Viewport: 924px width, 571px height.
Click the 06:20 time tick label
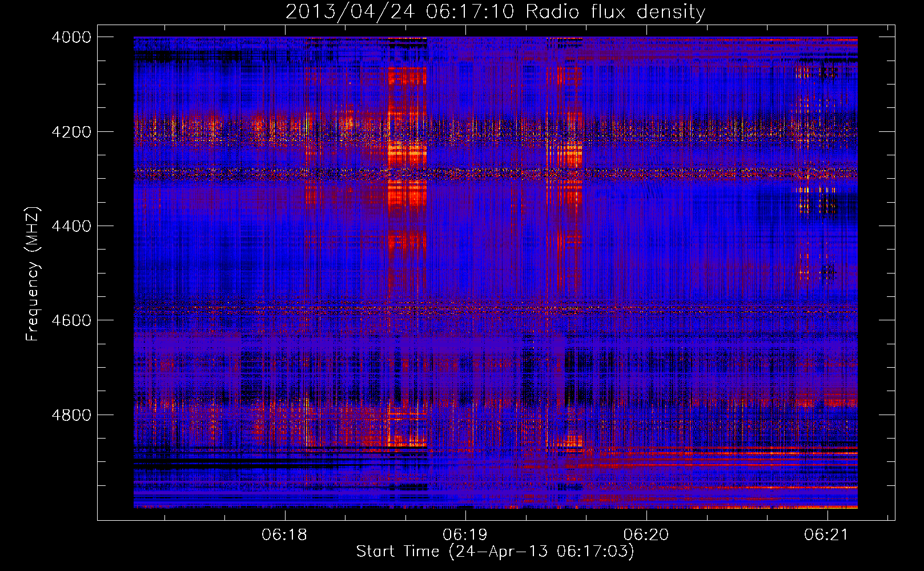pyautogui.click(x=646, y=535)
